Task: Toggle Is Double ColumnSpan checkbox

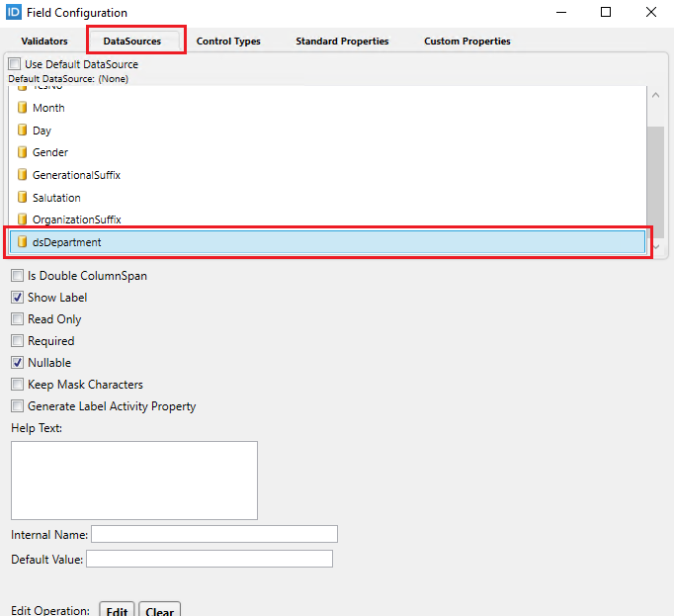Action: point(17,275)
